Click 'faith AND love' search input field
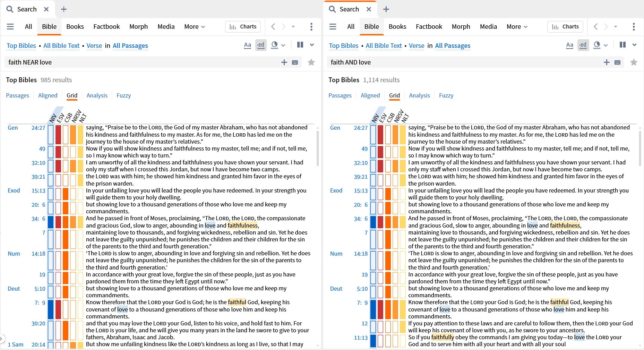The height and width of the screenshot is (350, 644). (x=465, y=62)
